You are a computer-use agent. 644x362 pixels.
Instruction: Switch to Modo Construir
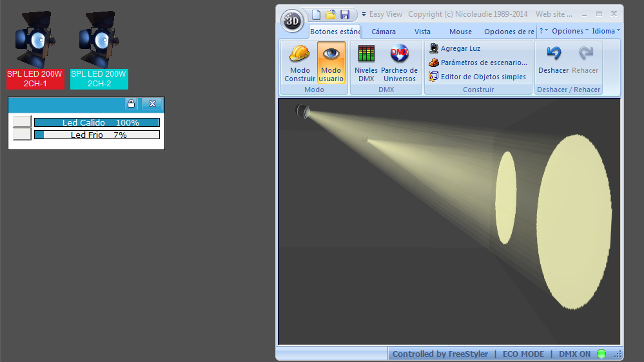[300, 63]
